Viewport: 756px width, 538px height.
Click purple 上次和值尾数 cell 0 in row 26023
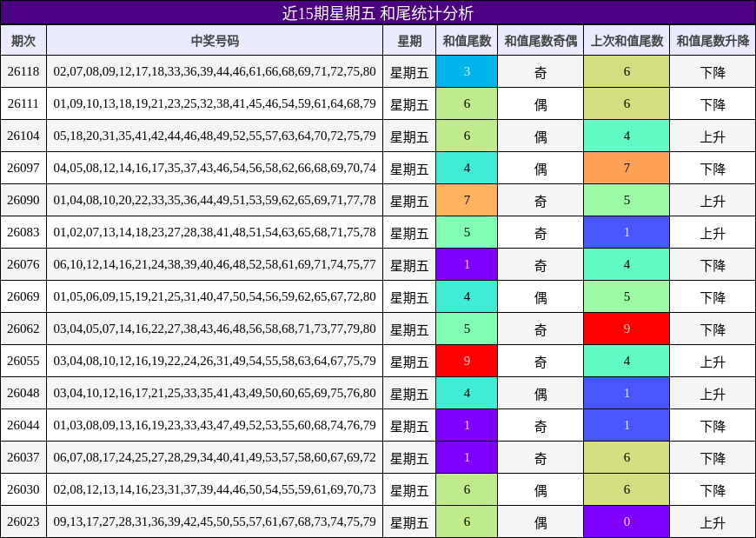point(627,521)
